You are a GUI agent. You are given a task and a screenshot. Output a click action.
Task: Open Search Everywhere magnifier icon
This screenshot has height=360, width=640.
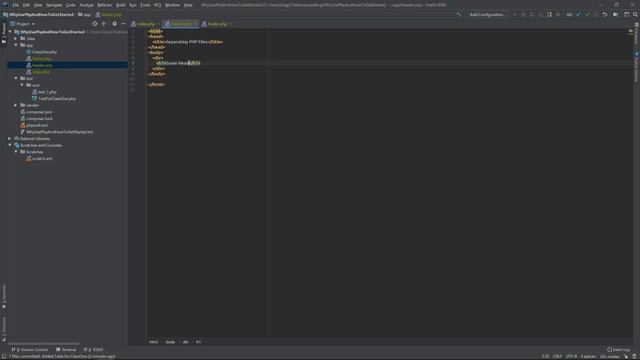[635, 14]
